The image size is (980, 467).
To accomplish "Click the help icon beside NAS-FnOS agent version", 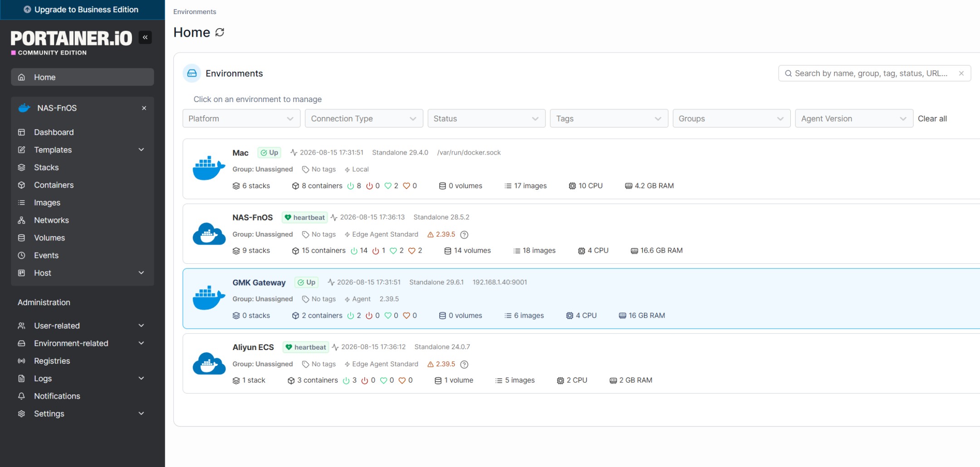I will click(464, 234).
